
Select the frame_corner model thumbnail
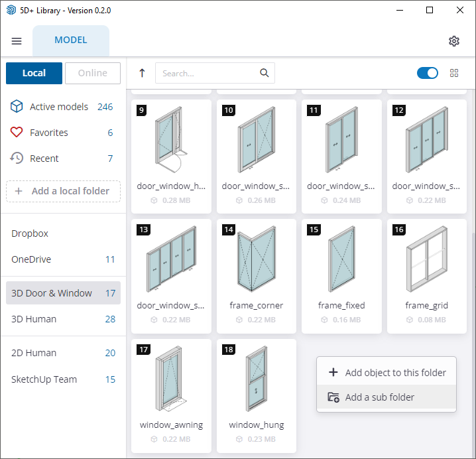pyautogui.click(x=257, y=265)
